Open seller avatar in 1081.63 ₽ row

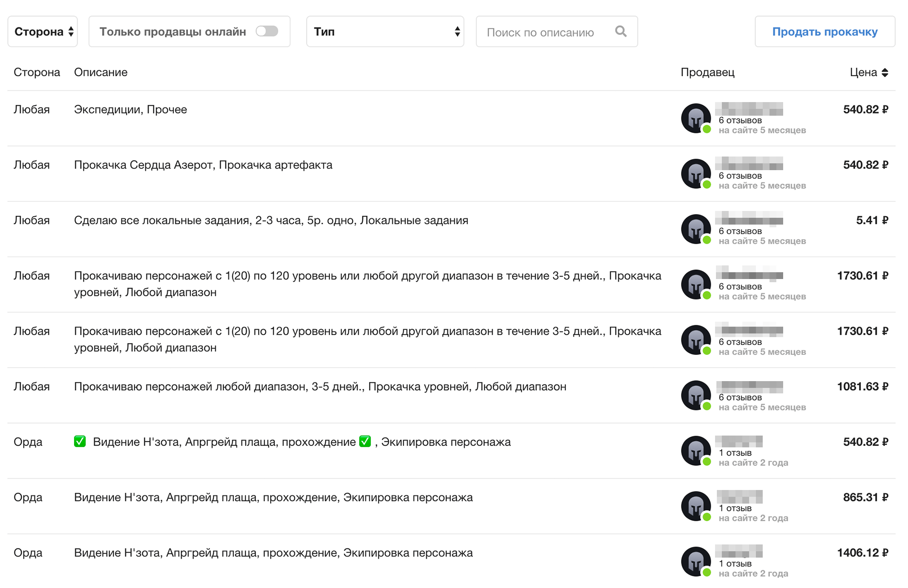coord(696,395)
